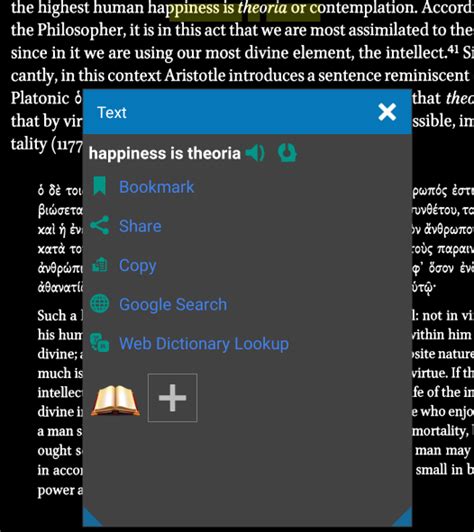The width and height of the screenshot is (474, 532).
Task: Open the golden open-book dictionary icon
Action: tap(115, 400)
